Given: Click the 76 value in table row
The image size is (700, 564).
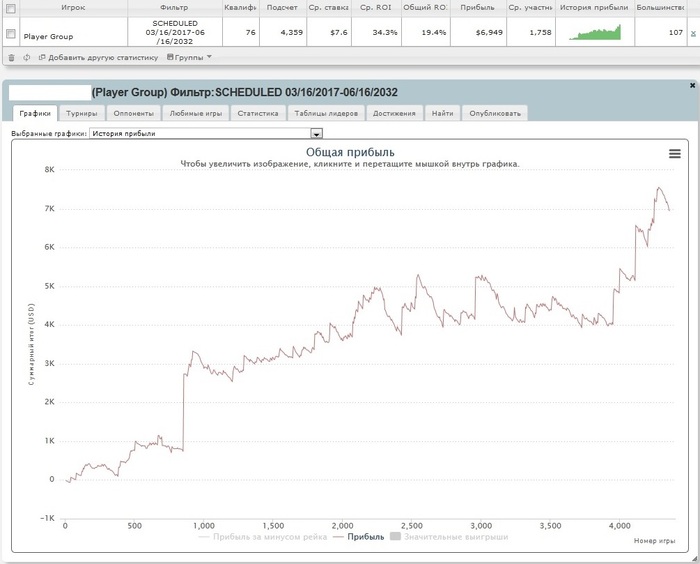Looking at the screenshot, I should tap(250, 33).
